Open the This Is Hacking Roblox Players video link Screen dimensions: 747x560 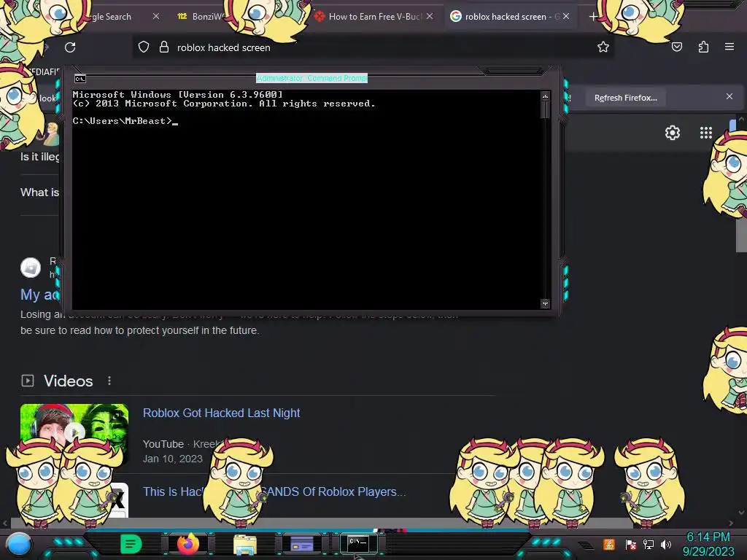pyautogui.click(x=274, y=491)
